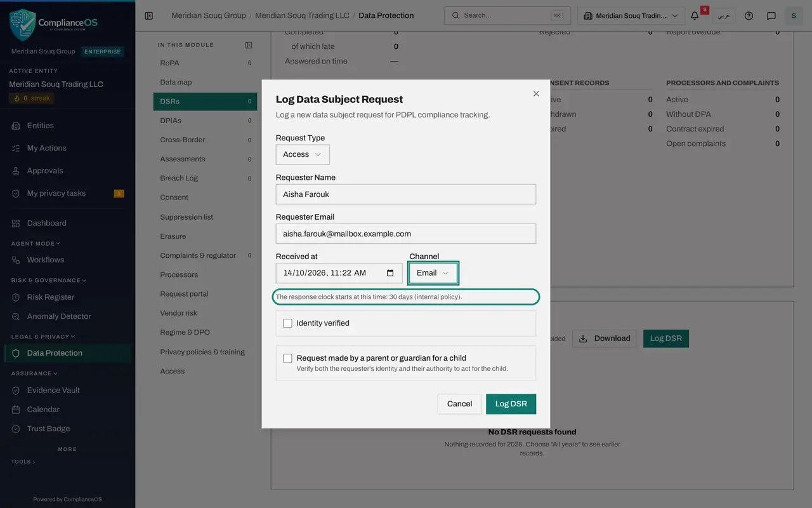The width and height of the screenshot is (812, 508).
Task: Open the help question mark icon
Action: [x=749, y=15]
